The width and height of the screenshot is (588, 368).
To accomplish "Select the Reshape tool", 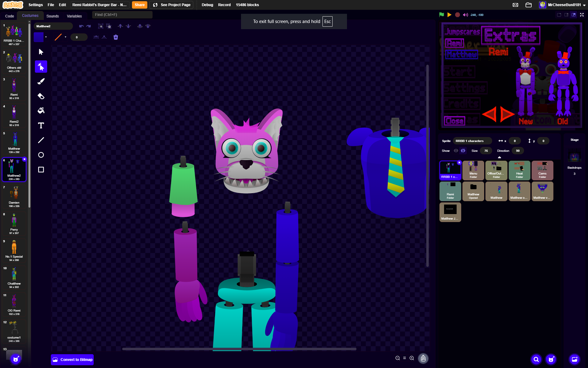I will [x=41, y=67].
